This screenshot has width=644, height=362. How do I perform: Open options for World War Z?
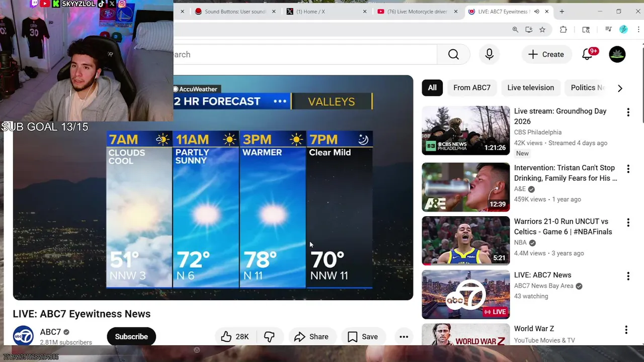626,330
